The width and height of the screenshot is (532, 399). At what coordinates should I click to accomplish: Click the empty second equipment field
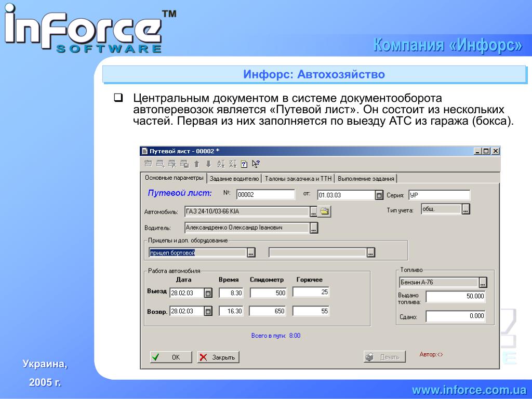pyautogui.click(x=317, y=252)
